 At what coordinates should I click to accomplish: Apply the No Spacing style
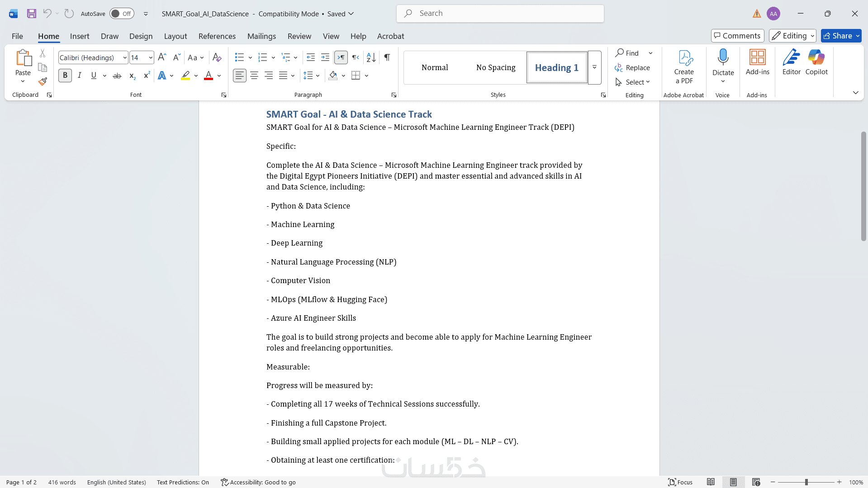pyautogui.click(x=496, y=67)
